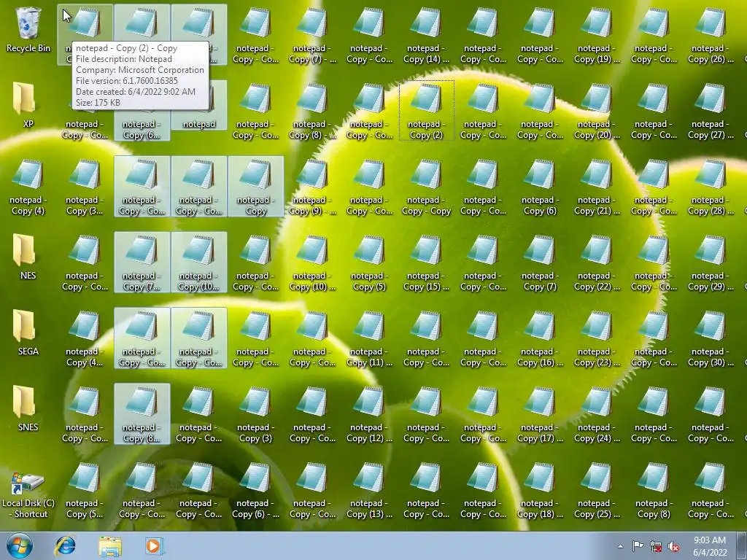The width and height of the screenshot is (747, 560).
Task: Select the SEGA folder icon
Action: click(28, 332)
